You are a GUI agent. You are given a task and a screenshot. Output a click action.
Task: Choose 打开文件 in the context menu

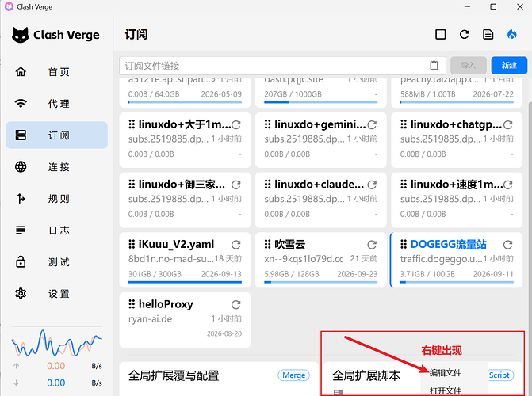446,390
